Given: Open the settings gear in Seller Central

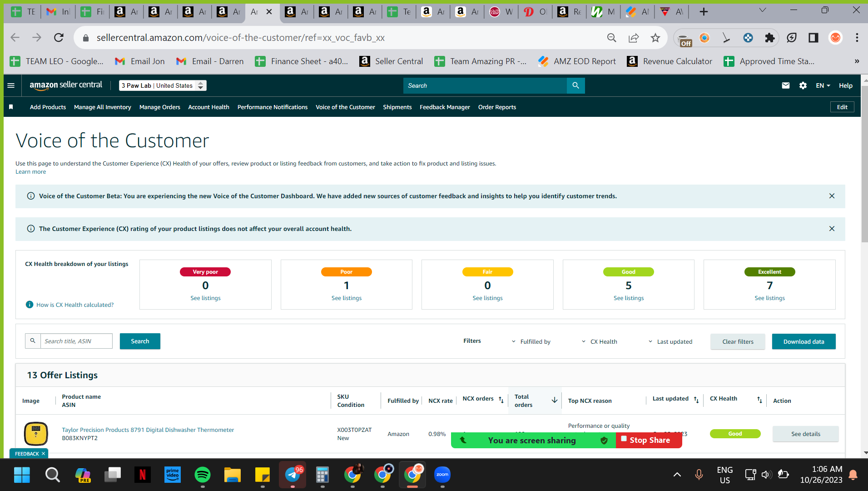Looking at the screenshot, I should click(803, 85).
